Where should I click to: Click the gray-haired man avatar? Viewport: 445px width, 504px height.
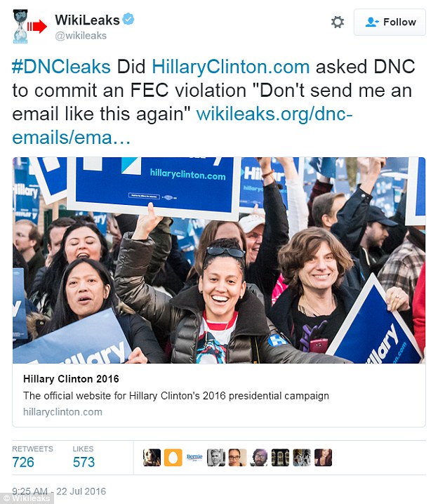[x=216, y=458]
